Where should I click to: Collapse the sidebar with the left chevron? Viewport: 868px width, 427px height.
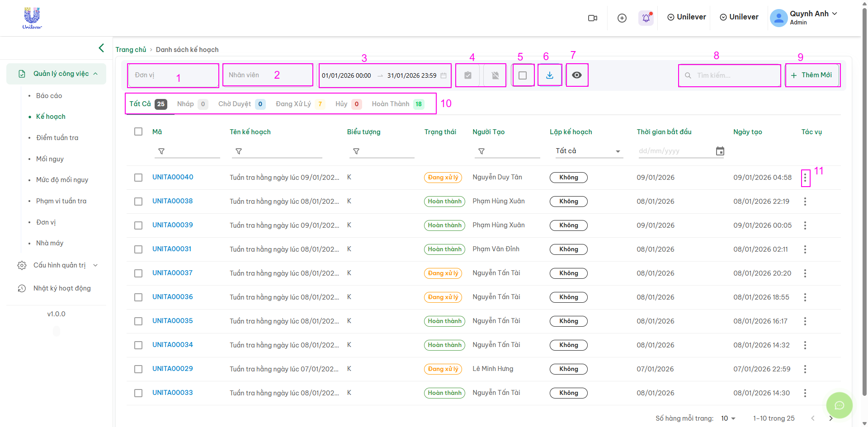(x=101, y=48)
